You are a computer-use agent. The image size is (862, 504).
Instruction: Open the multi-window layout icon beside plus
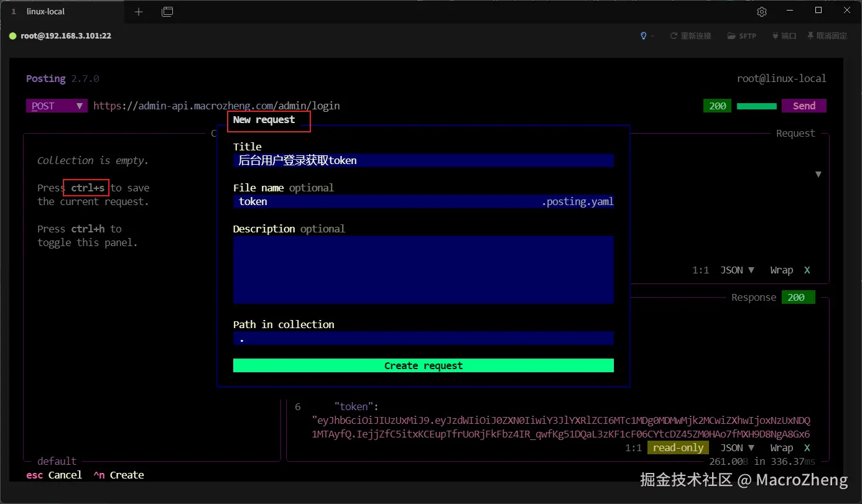[167, 12]
